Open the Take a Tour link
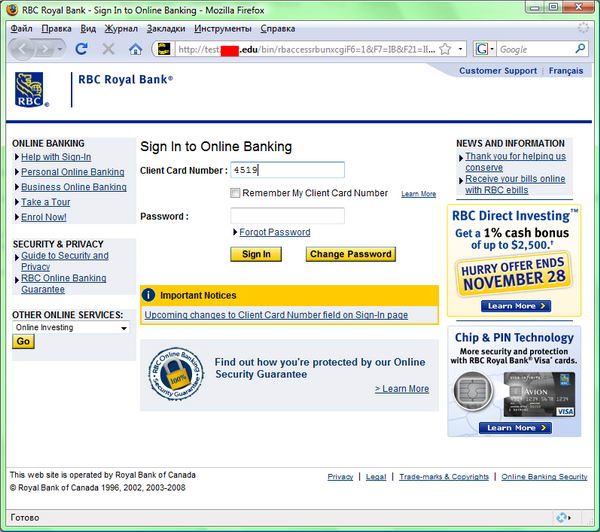600x532 pixels. click(x=46, y=202)
